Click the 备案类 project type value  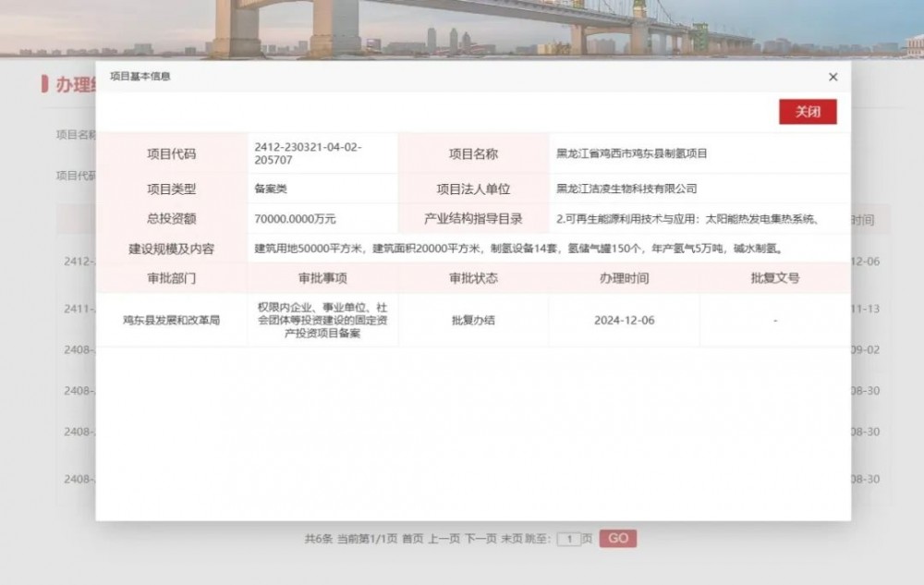271,189
